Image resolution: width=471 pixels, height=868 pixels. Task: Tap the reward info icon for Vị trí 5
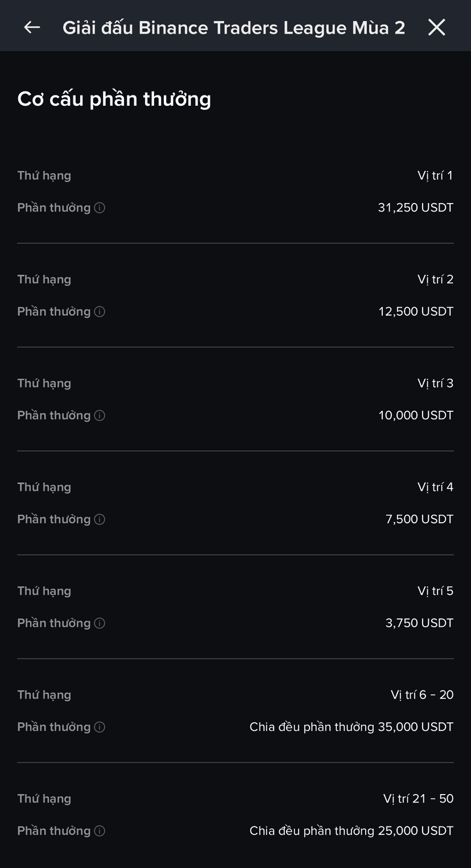[100, 623]
